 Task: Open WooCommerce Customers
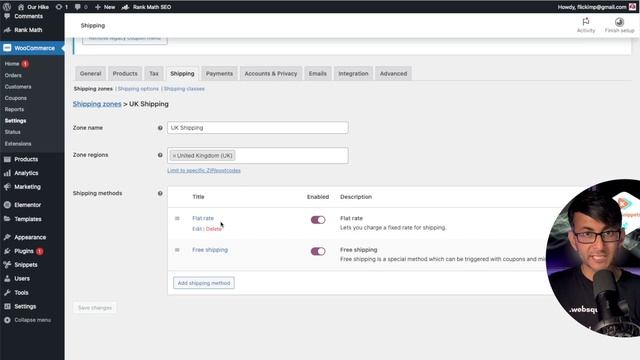point(18,87)
